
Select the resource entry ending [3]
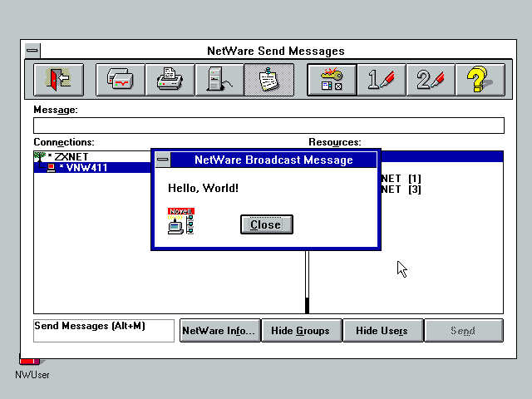[401, 190]
